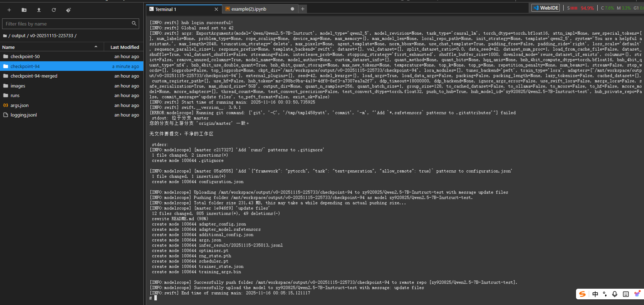Image resolution: width=644 pixels, height=305 pixels.
Task: Refresh the file list
Action: (54, 10)
